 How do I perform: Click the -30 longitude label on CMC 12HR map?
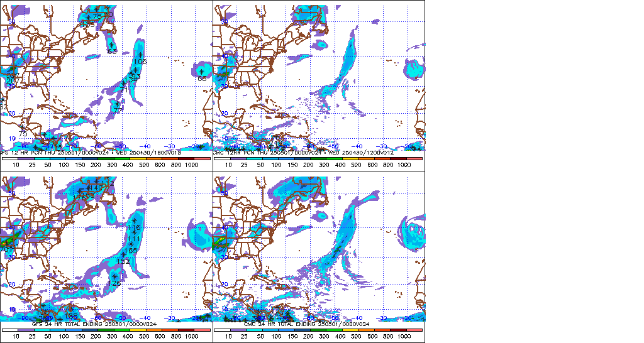383,146
